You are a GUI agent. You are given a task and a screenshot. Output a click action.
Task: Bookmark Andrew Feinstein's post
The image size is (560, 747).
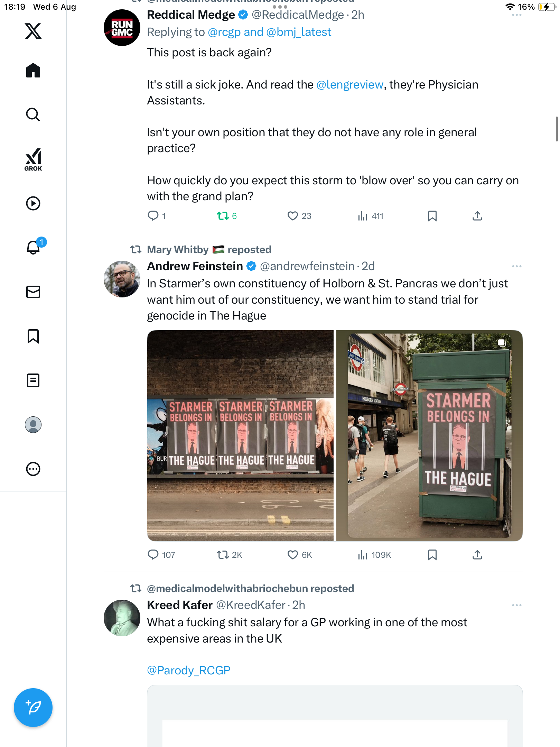pyautogui.click(x=432, y=555)
